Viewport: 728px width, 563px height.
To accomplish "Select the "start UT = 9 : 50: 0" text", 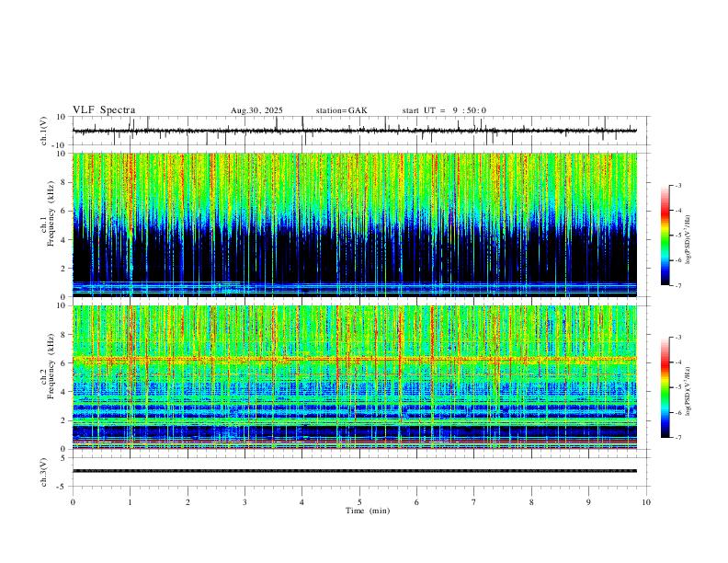I will tap(444, 110).
